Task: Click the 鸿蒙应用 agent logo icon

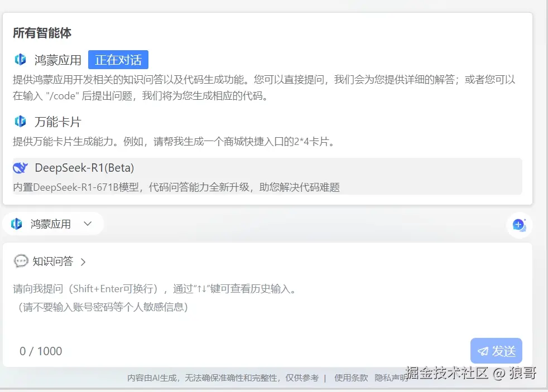Action: click(20, 60)
